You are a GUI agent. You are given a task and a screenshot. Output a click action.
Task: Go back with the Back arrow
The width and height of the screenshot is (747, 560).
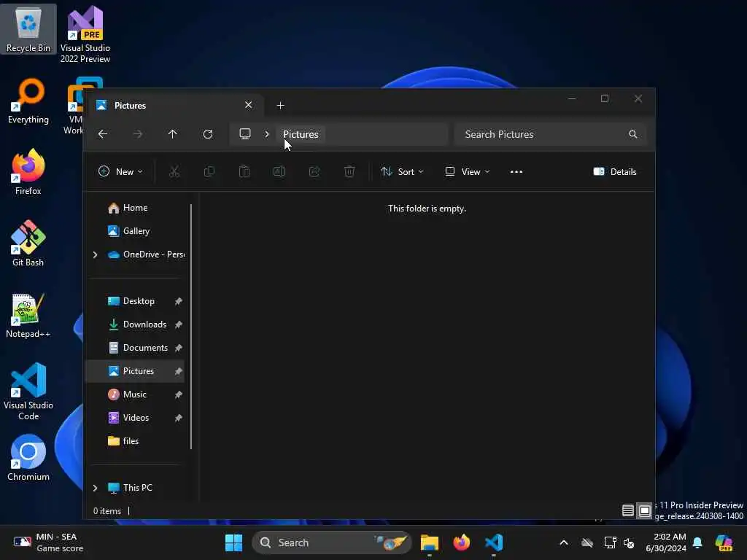(102, 134)
